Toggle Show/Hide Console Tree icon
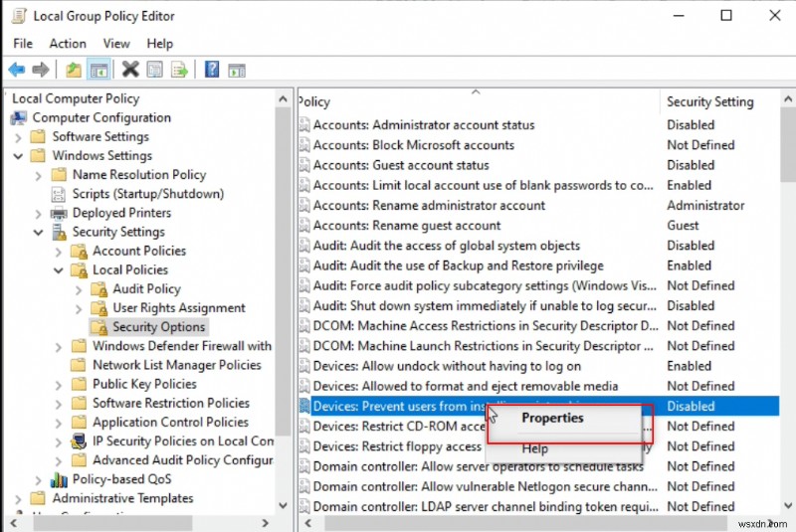Screen dimensions: 796x532 click(99, 70)
